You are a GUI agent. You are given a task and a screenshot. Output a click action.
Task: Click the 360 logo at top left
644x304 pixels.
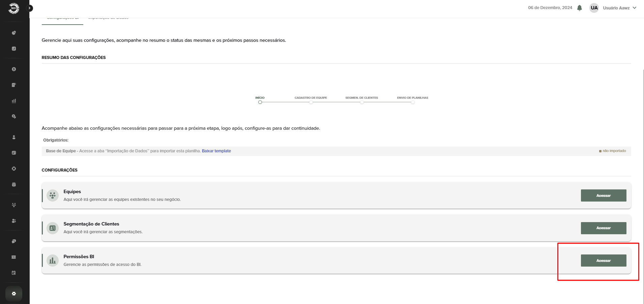coord(13,8)
